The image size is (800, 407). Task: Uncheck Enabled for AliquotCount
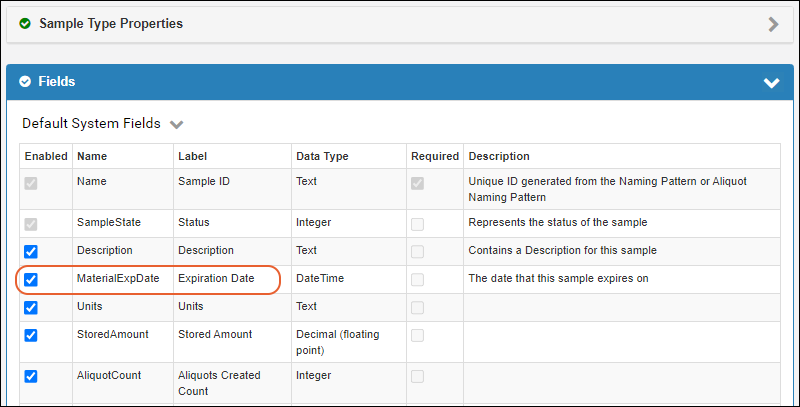pyautogui.click(x=31, y=376)
